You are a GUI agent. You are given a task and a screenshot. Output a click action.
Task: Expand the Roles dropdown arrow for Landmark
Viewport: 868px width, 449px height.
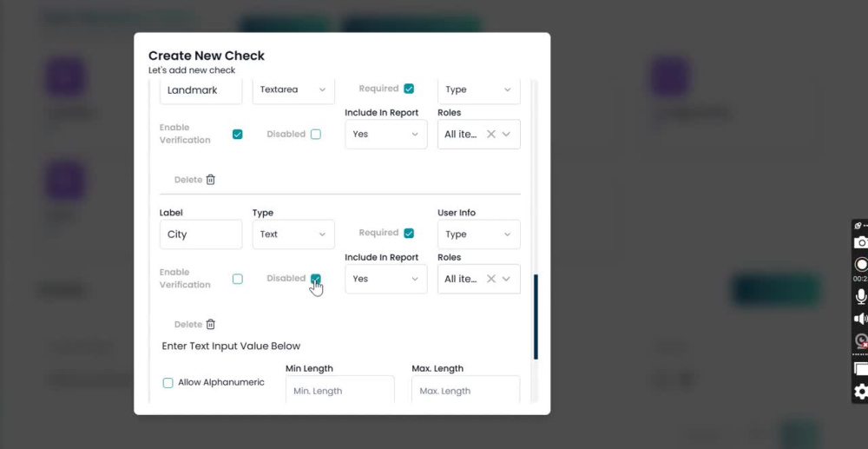[x=506, y=134]
